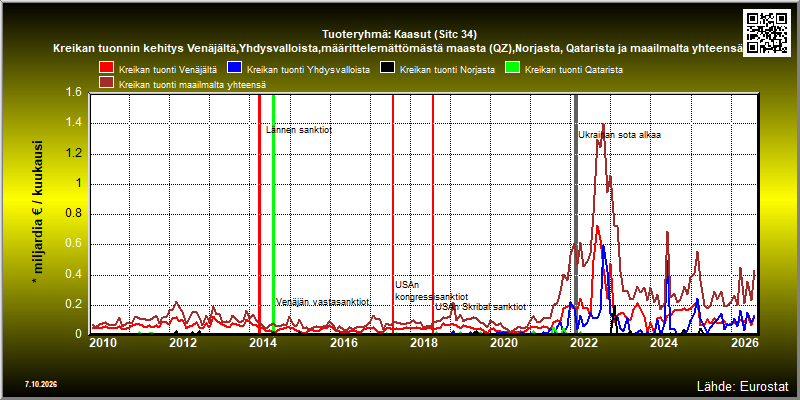The width and height of the screenshot is (800, 400).
Task: Click the y-axis value 1.4
Action: point(73,123)
